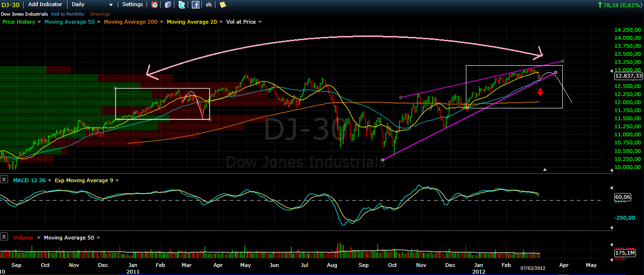Click the 2011 year label on time axis
Viewport: 644px width, 275px height.
pyautogui.click(x=132, y=272)
